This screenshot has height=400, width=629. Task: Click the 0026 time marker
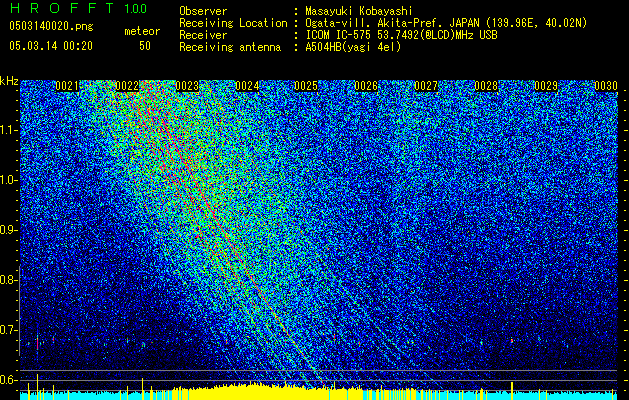[366, 86]
